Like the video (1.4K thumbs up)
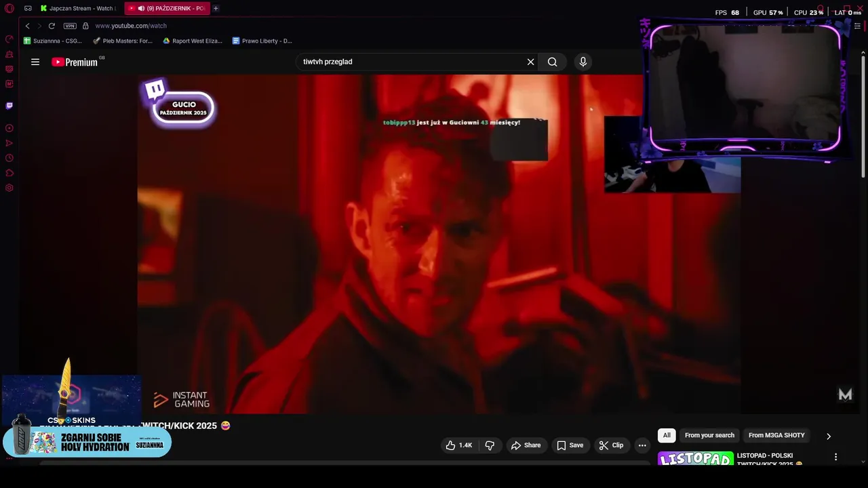 [459, 445]
